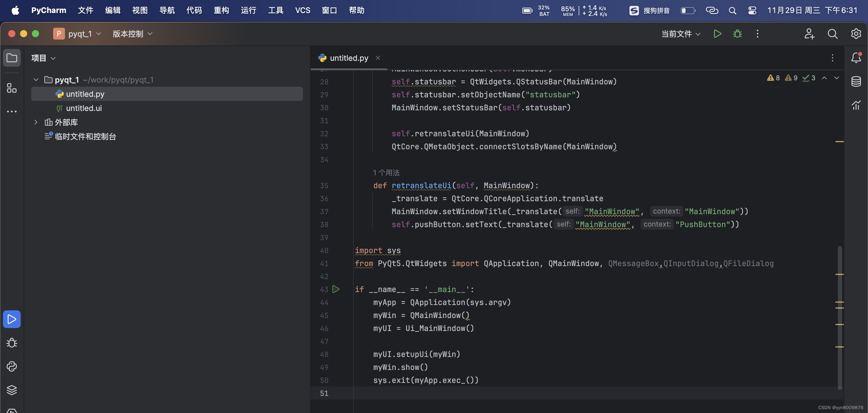Click the Run button in the toolbar

pos(717,34)
